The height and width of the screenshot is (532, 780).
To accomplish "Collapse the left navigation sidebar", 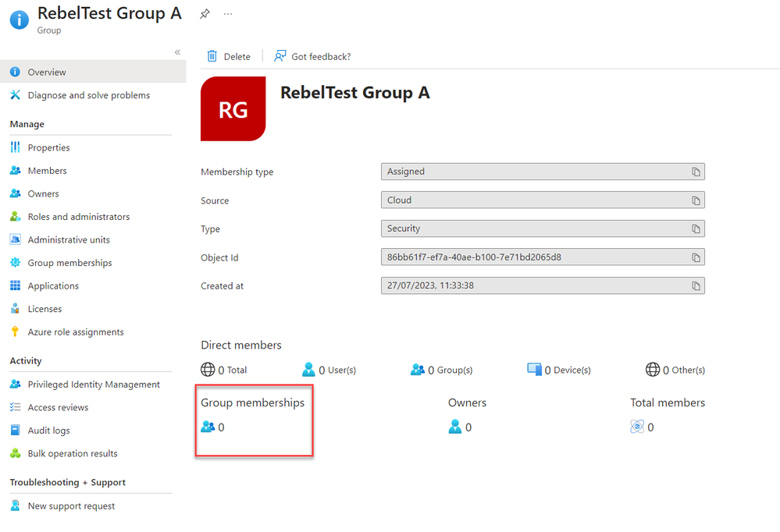I will pos(177,52).
